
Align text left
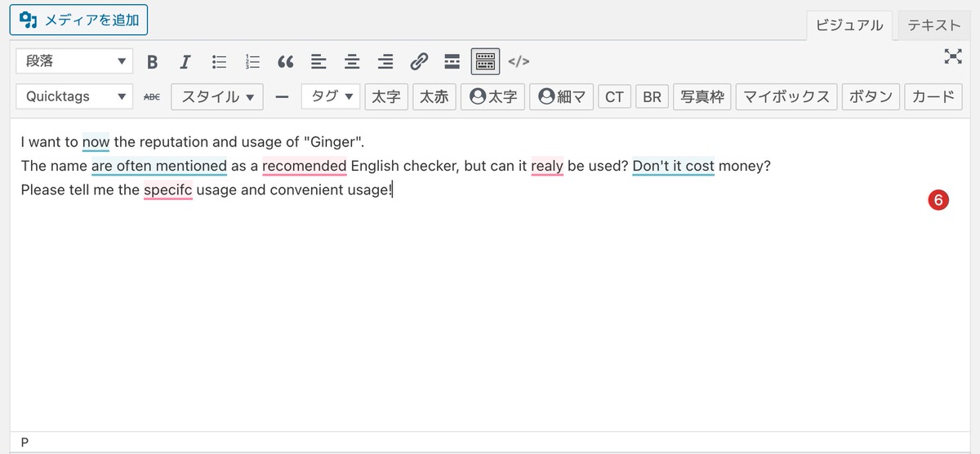click(318, 61)
